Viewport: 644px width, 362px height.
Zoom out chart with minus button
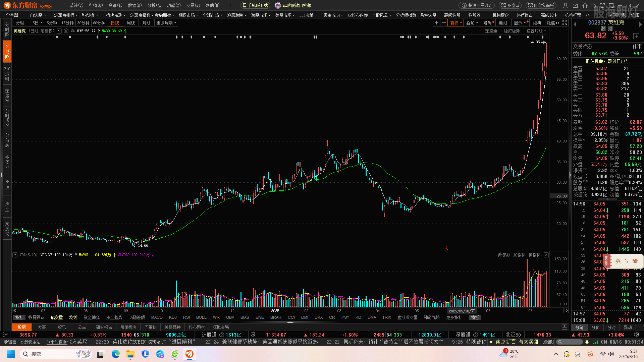tap(444, 23)
